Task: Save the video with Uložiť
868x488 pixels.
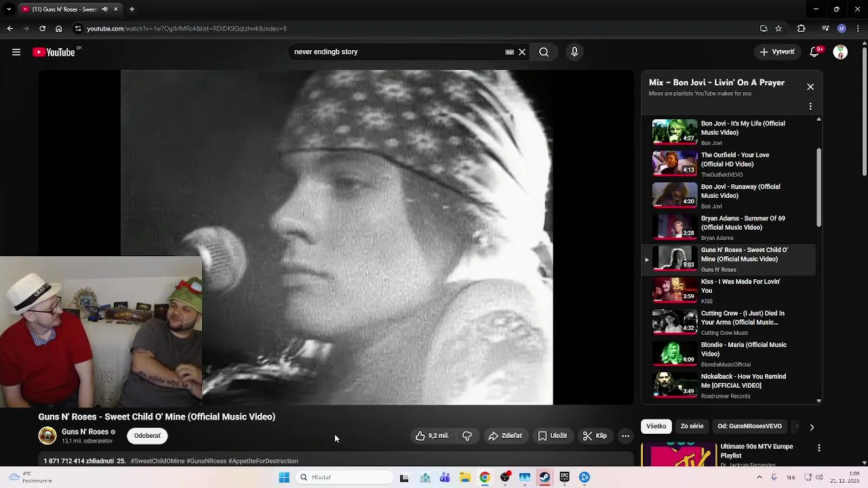Action: tap(553, 436)
